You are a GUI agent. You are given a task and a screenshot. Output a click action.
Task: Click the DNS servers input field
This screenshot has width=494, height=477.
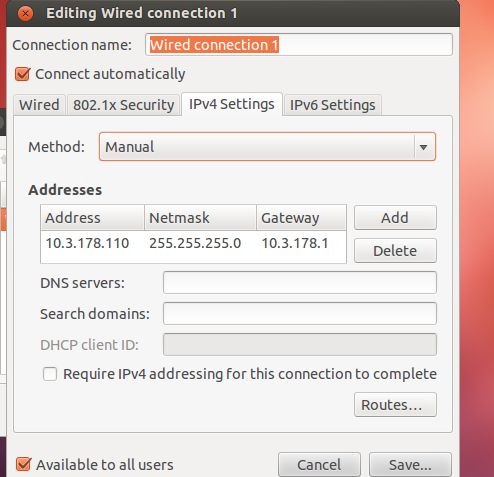pos(300,283)
